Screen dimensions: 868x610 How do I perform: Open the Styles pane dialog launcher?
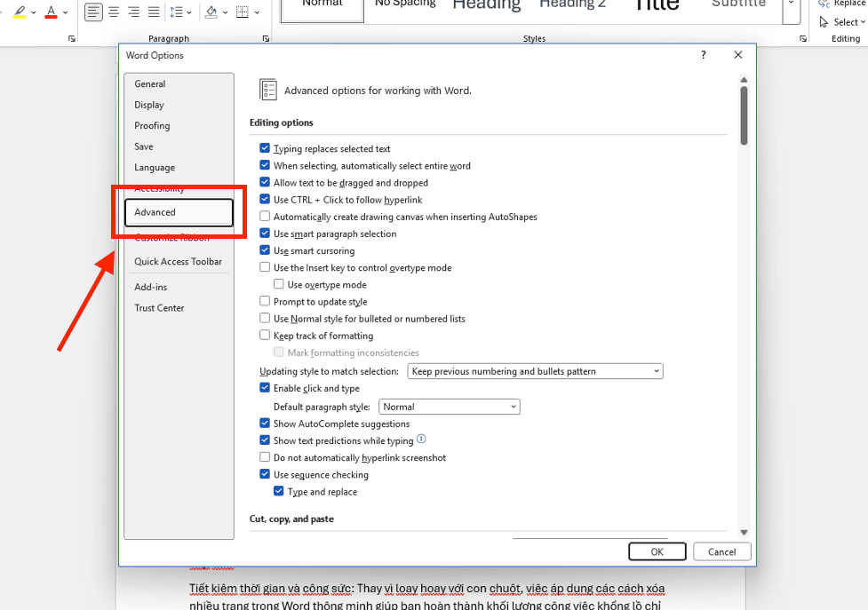[x=802, y=39]
